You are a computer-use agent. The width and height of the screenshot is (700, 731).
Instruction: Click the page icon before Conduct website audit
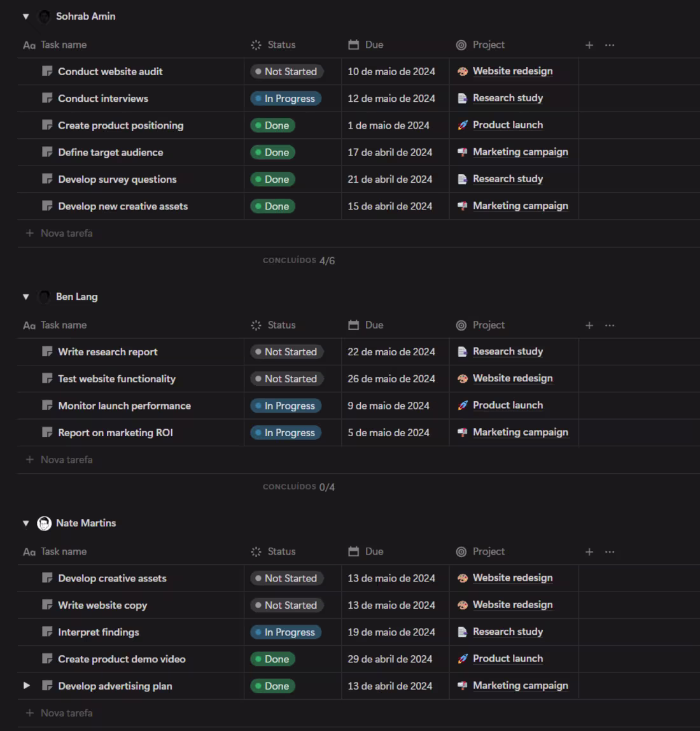(x=48, y=71)
